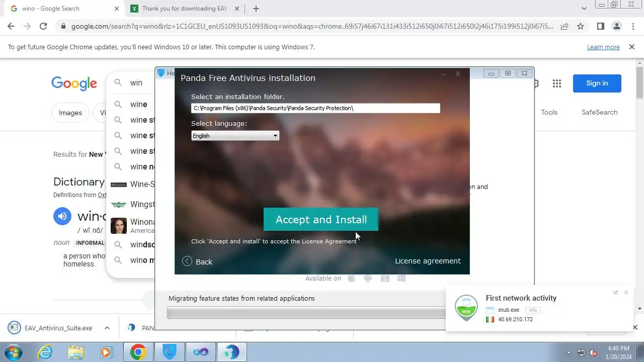The image size is (644, 362).
Task: Open Chrome side panel
Action: [x=600, y=26]
